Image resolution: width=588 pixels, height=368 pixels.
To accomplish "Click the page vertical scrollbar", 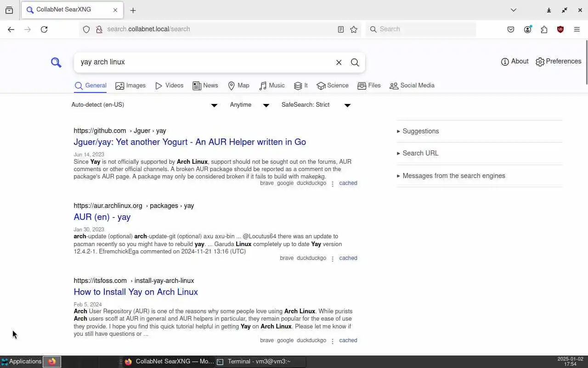I will click(586, 63).
